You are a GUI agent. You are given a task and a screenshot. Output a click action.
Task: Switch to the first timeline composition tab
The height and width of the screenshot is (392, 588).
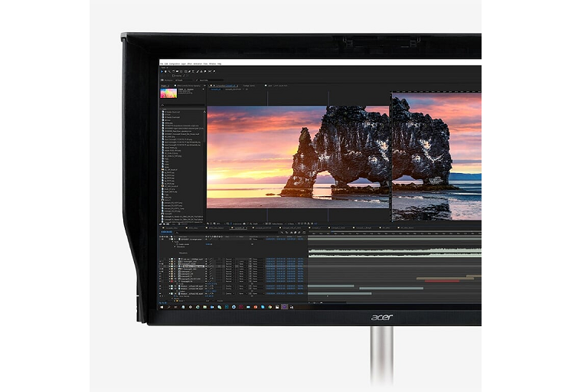click(x=170, y=228)
